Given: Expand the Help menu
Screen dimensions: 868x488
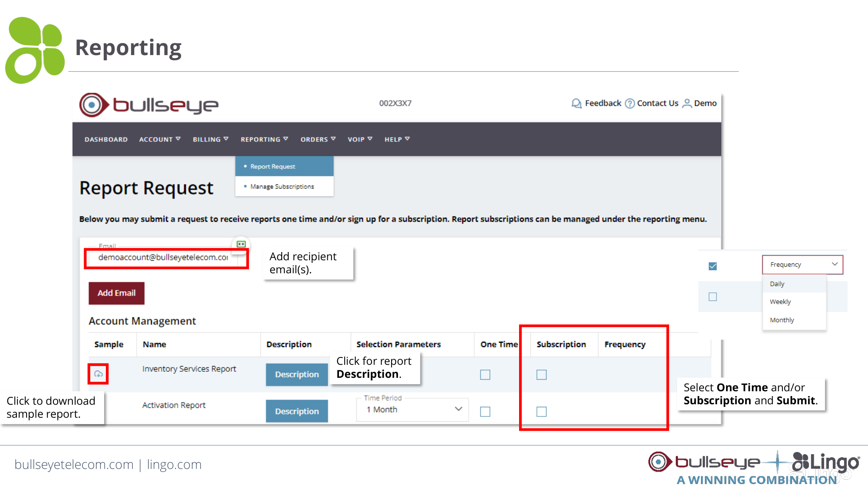Looking at the screenshot, I should click(397, 139).
